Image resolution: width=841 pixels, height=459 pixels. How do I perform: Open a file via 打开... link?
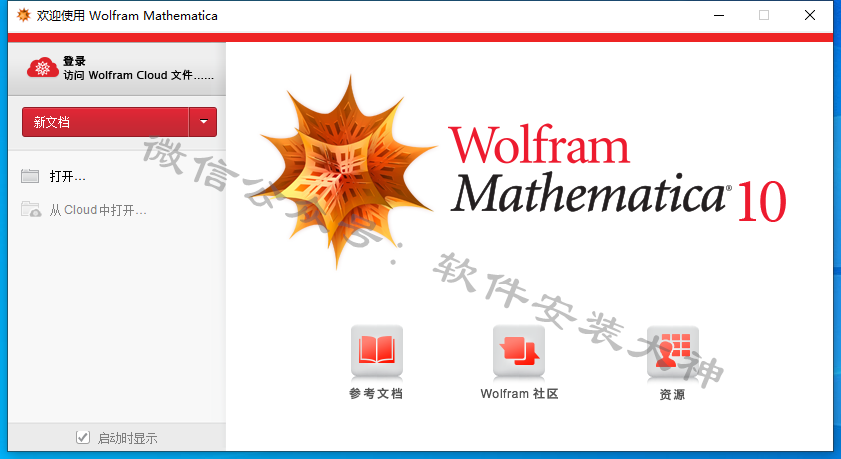pyautogui.click(x=68, y=176)
